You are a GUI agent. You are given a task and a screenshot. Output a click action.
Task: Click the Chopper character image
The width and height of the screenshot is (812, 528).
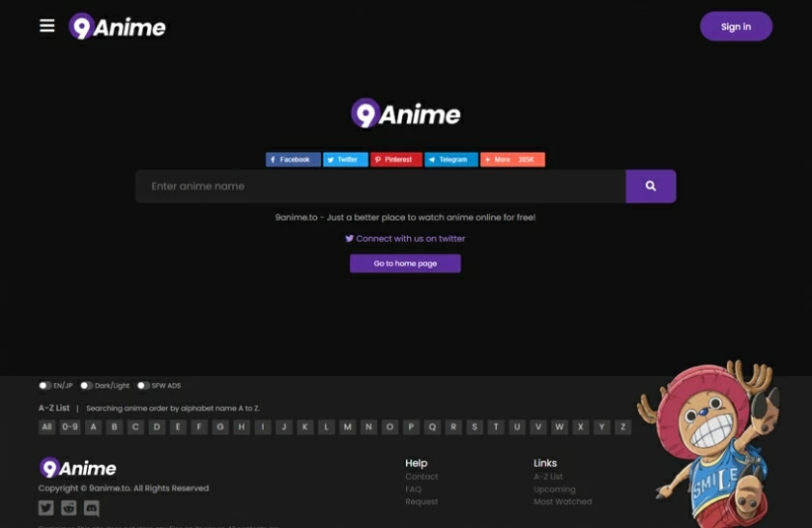pos(710,443)
